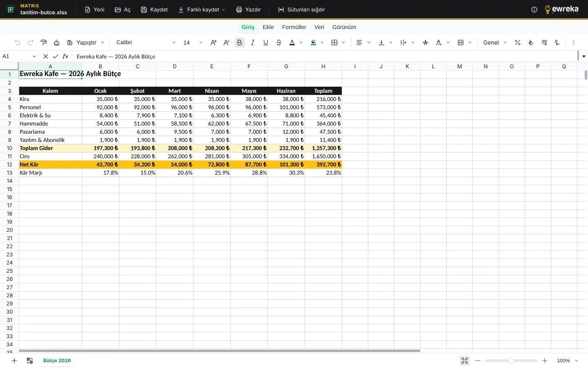588x368 pixels.
Task: Click the zoom-to-selection icon in the status bar
Action: coord(465,361)
